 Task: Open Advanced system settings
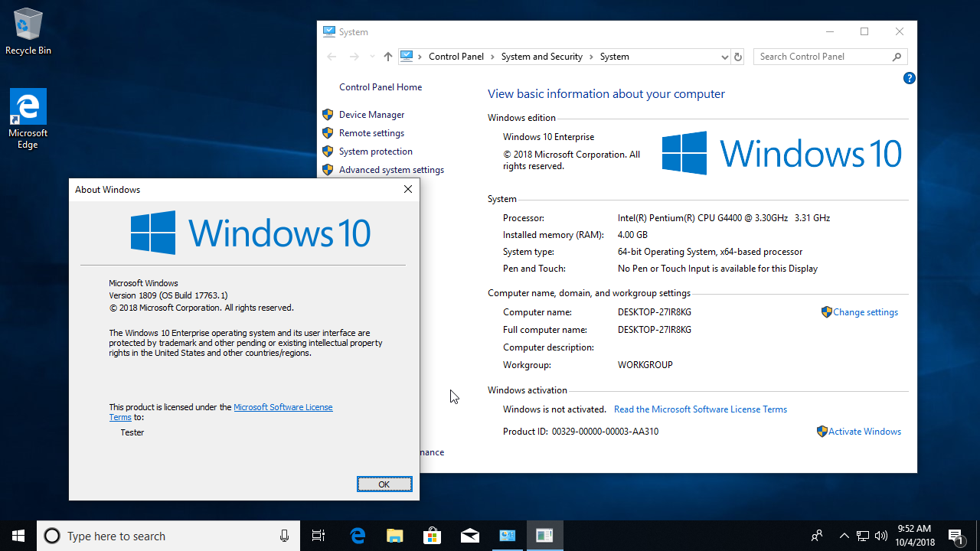pyautogui.click(x=391, y=170)
